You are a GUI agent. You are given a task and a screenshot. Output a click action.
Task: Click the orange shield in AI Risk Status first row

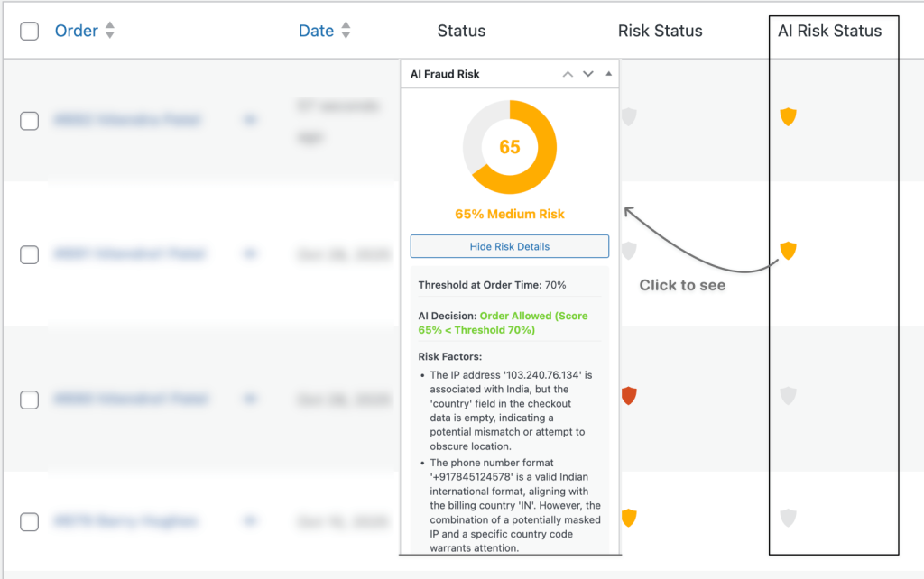[788, 116]
